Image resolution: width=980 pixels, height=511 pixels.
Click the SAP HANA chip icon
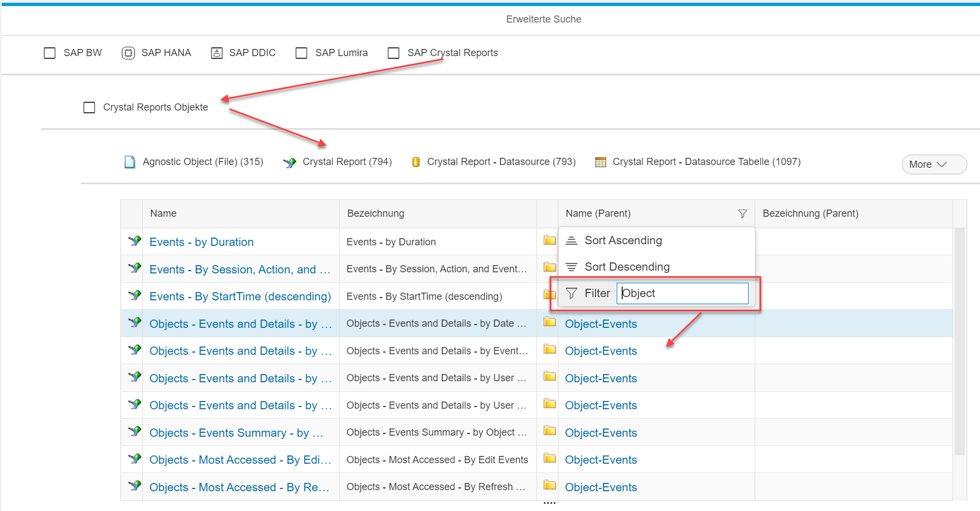[x=128, y=53]
